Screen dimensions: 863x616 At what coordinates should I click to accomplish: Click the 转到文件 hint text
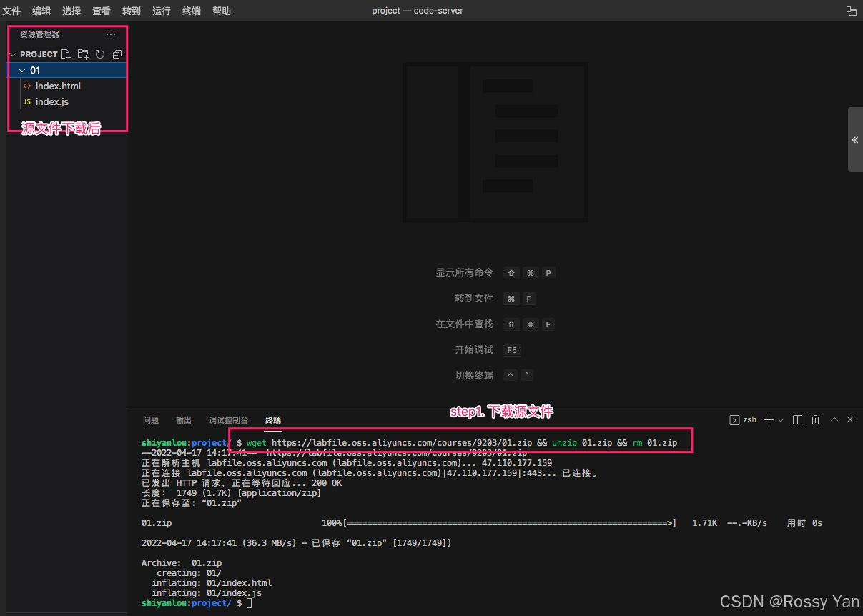(474, 298)
